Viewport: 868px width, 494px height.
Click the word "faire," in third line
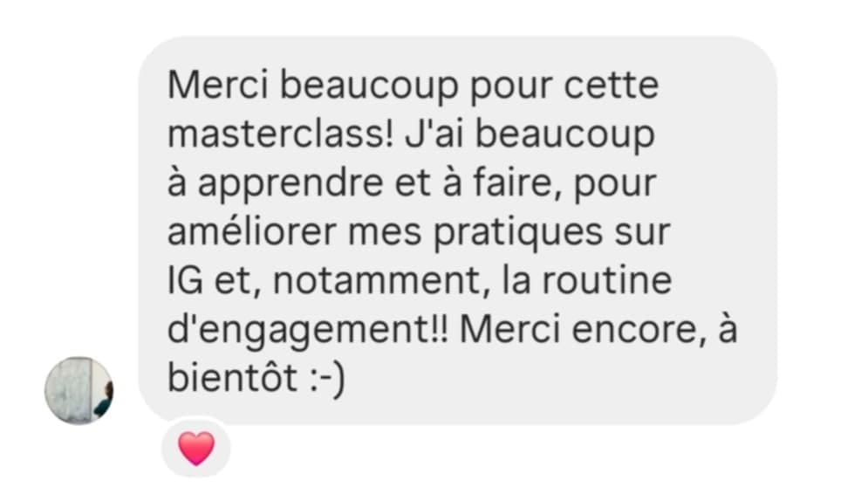pyautogui.click(x=517, y=184)
